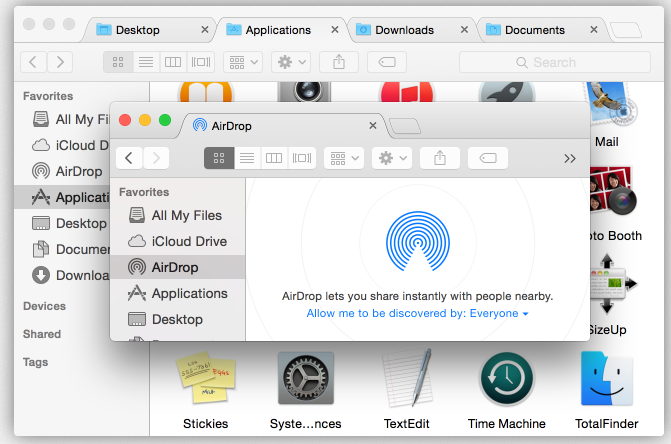Select All My Files in back window sidebar
Viewport: 671px width, 444px height.
coord(62,119)
